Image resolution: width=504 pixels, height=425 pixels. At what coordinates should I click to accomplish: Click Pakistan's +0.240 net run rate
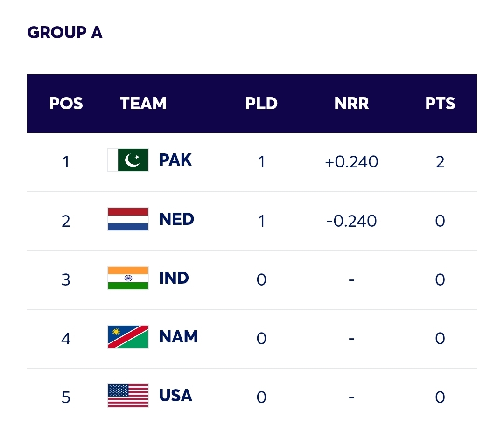point(351,162)
